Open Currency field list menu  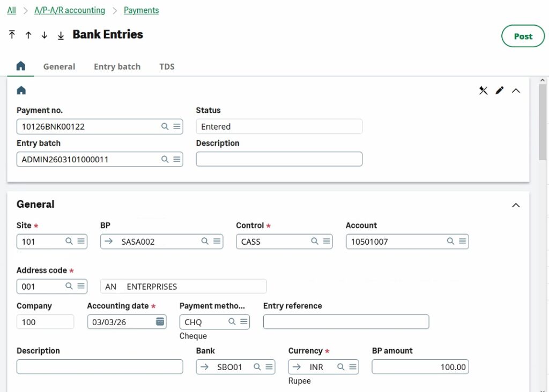(352, 367)
